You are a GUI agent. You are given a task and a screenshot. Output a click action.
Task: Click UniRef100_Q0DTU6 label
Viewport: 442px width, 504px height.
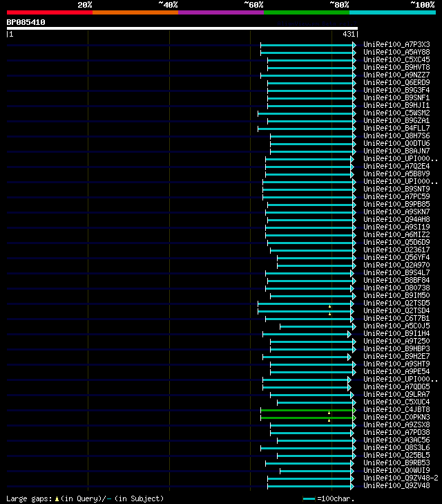click(x=396, y=143)
